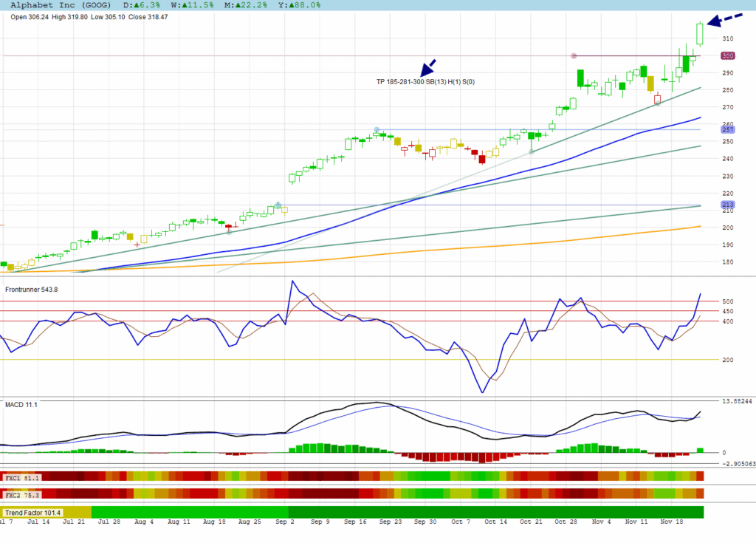Click the blue arrow above the TP annotation

[x=428, y=67]
